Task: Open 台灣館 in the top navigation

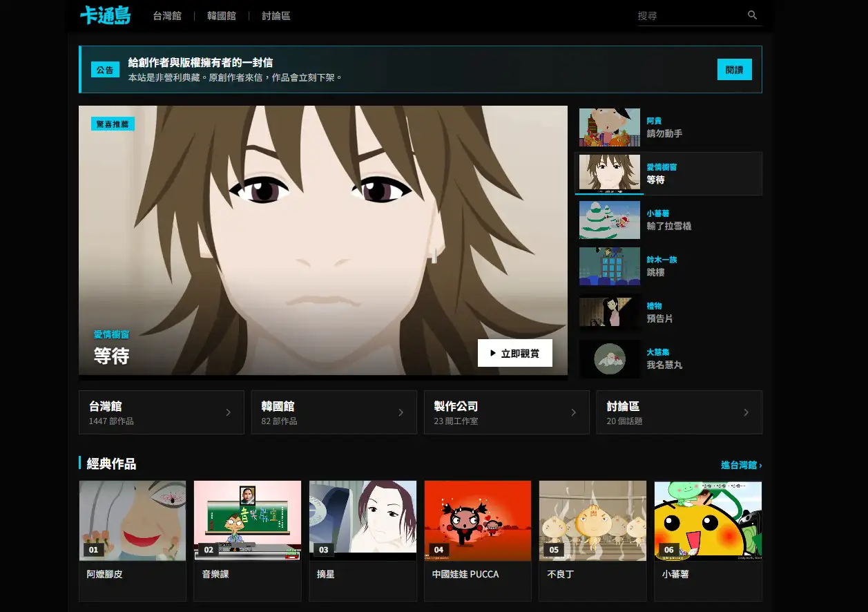Action: [x=167, y=16]
